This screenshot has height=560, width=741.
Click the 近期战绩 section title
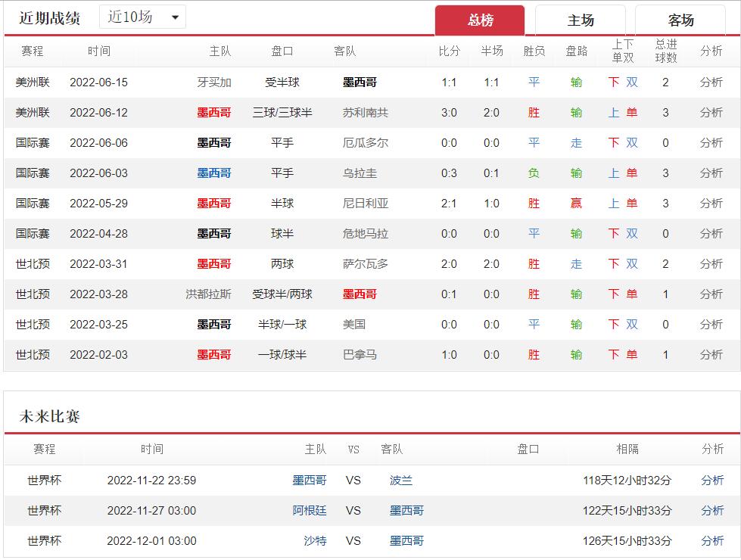pyautogui.click(x=50, y=18)
